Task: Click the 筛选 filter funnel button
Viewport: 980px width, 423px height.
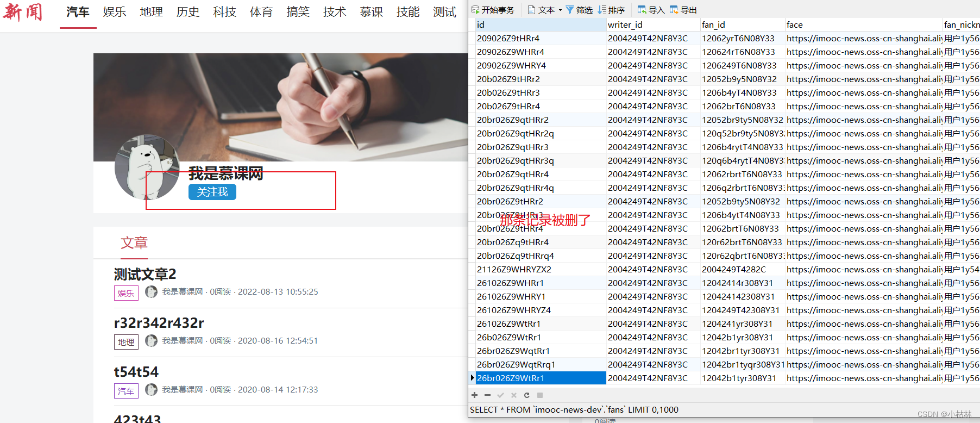Action: pyautogui.click(x=579, y=10)
